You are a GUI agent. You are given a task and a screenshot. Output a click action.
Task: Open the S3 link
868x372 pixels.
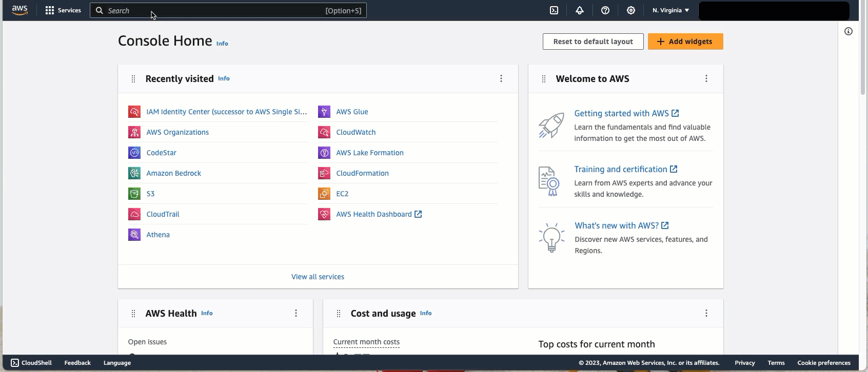pyautogui.click(x=150, y=194)
